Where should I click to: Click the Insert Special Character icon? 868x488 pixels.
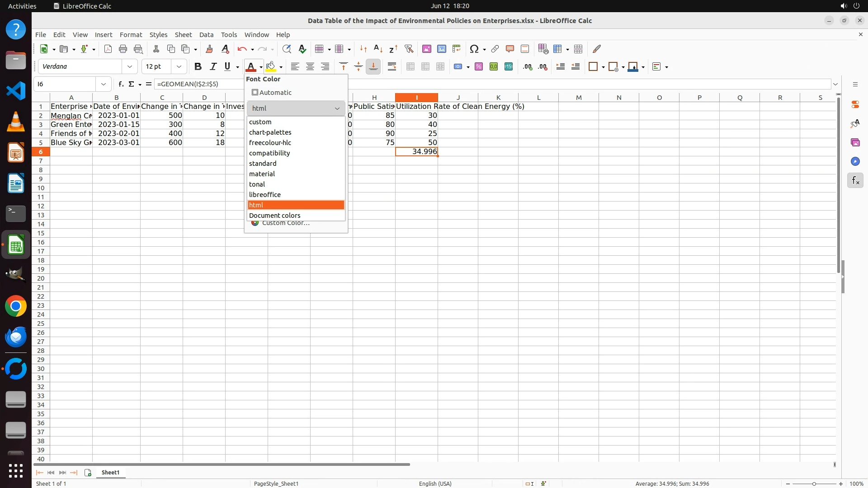click(x=474, y=49)
